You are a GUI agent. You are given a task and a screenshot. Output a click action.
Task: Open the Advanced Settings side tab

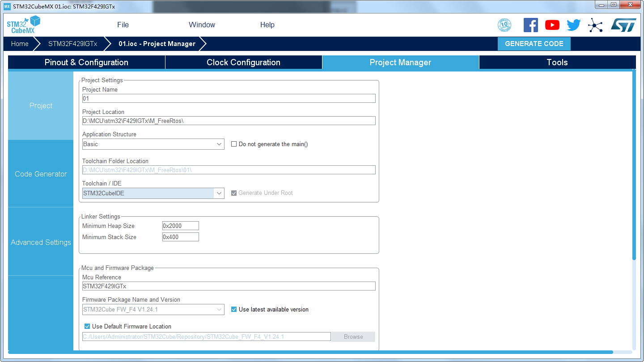click(x=41, y=242)
